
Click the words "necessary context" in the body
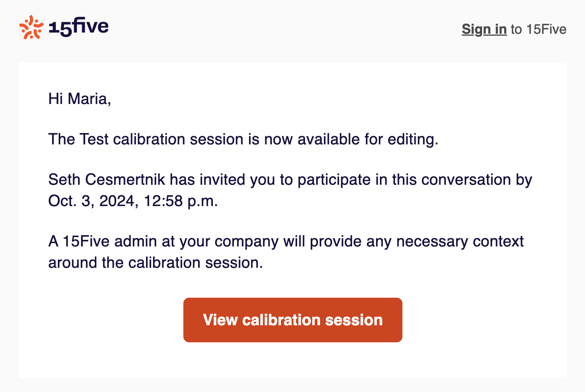pos(460,241)
